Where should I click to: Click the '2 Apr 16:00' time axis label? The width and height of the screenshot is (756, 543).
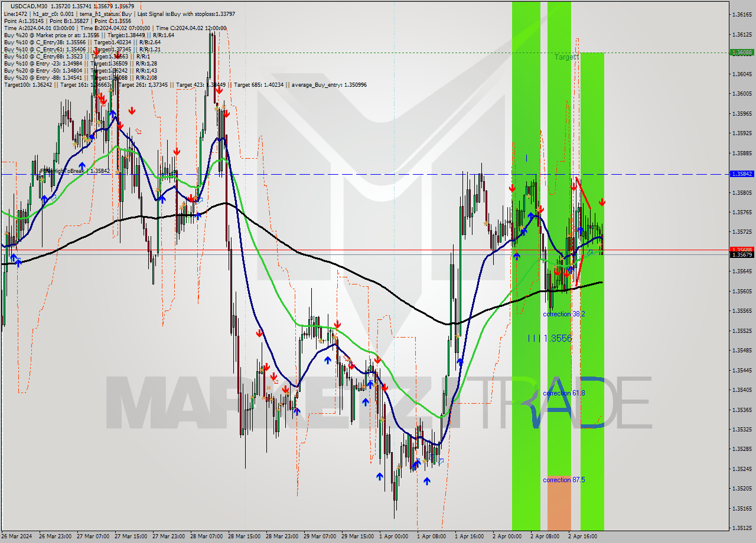(x=583, y=537)
